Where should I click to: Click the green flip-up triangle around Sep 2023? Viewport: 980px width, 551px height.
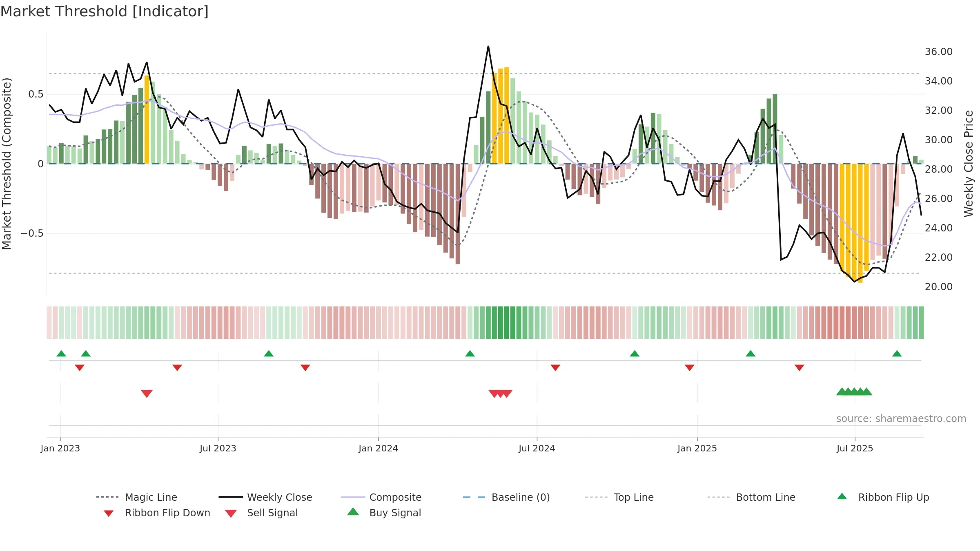pyautogui.click(x=269, y=353)
